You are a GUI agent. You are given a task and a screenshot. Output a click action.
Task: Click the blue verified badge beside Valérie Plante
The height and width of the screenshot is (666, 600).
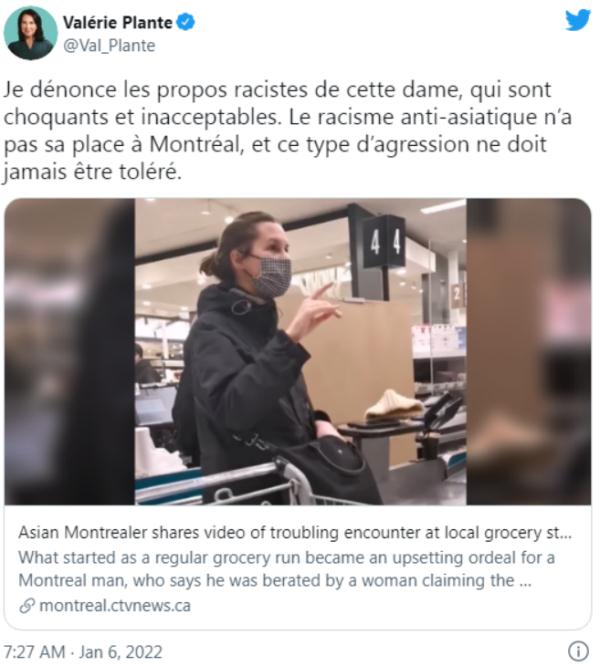(186, 22)
